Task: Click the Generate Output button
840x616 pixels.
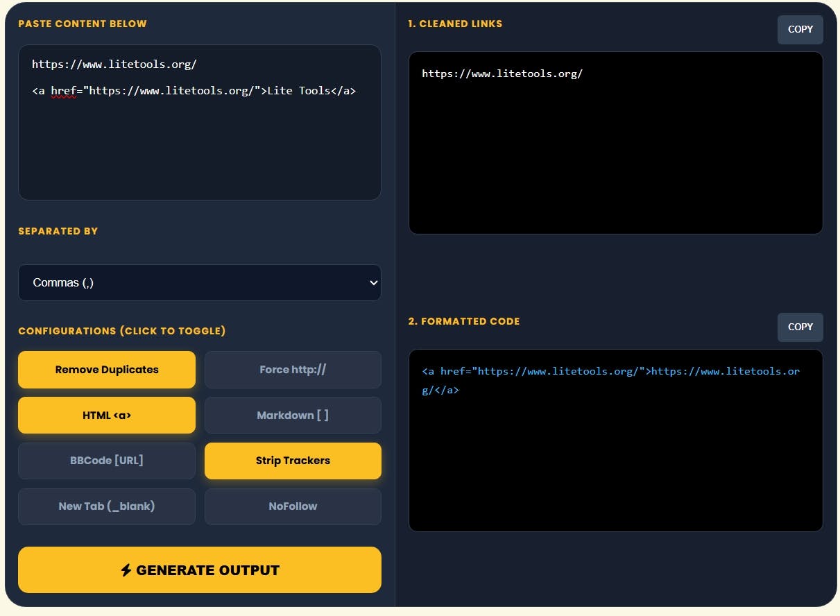Action: click(200, 570)
